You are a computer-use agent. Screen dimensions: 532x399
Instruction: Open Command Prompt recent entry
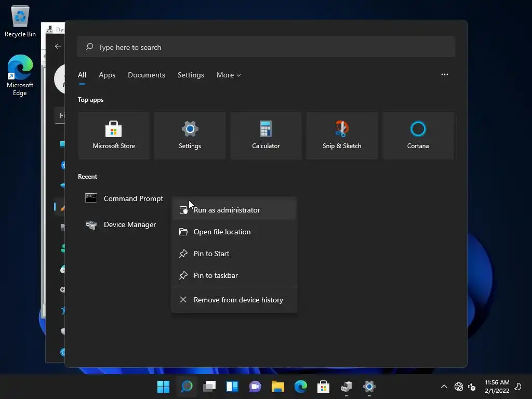[124, 198]
